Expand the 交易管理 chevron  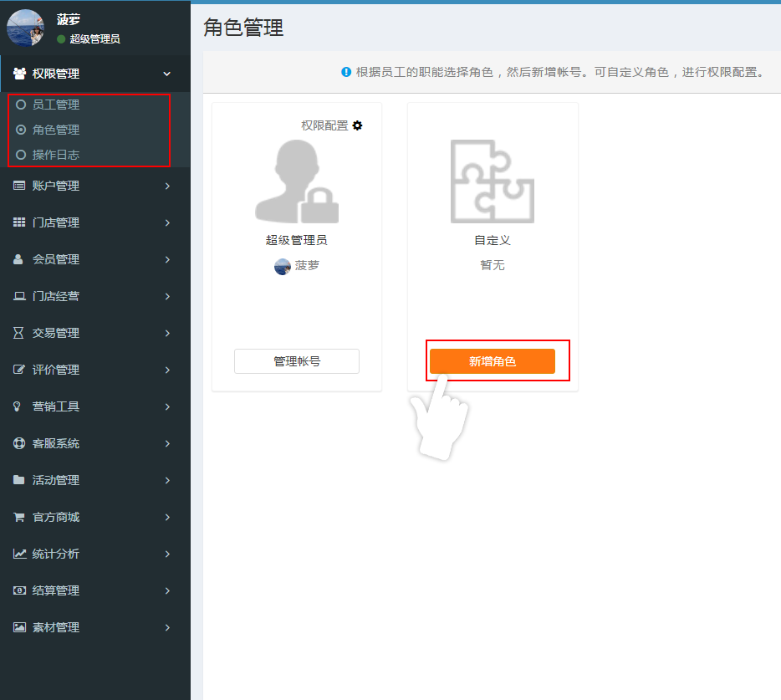[x=167, y=334]
